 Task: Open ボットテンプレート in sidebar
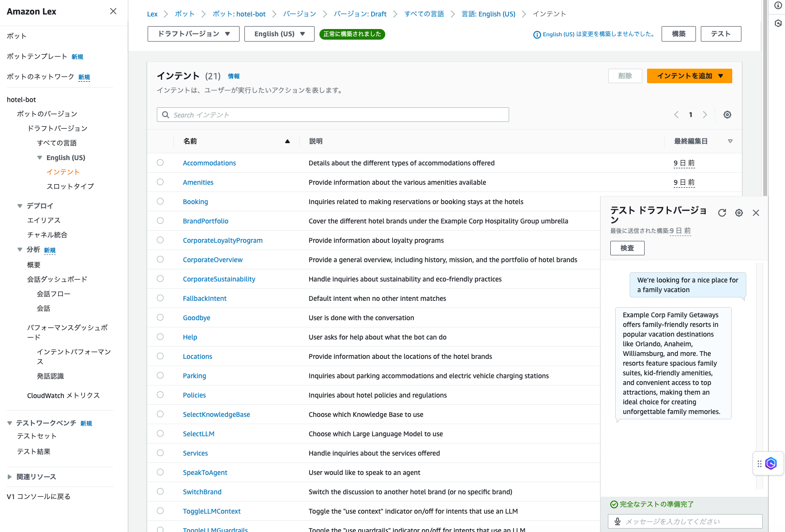[x=37, y=57]
